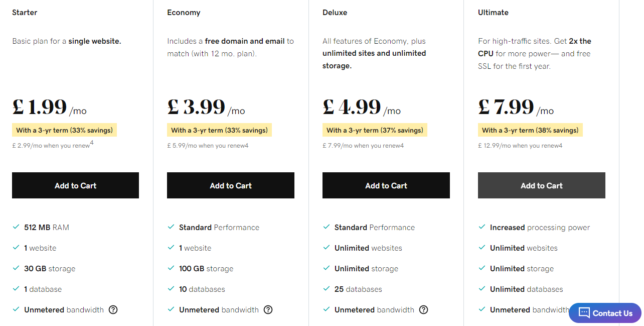Viewport: 644px width, 326px height.
Task: Select the Economy plan heading
Action: [184, 13]
